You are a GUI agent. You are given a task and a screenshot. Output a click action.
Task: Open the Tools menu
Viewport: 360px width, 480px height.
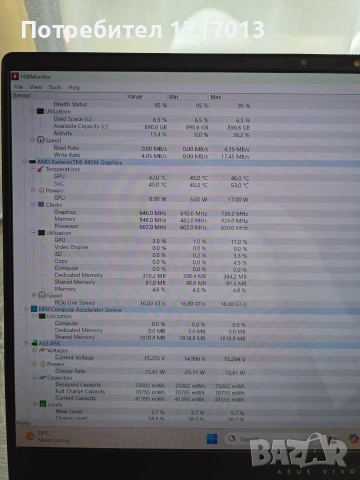tap(55, 87)
